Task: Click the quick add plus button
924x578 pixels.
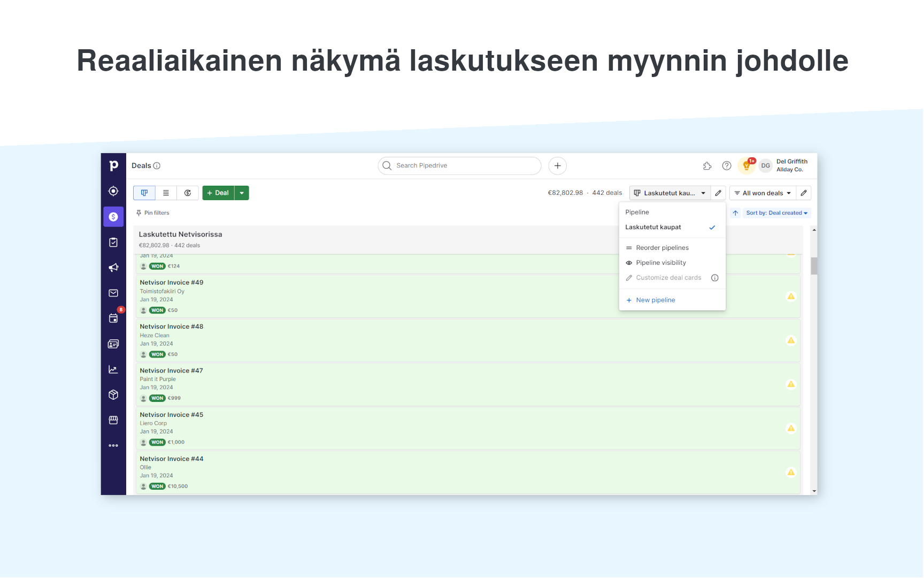Action: pos(558,166)
